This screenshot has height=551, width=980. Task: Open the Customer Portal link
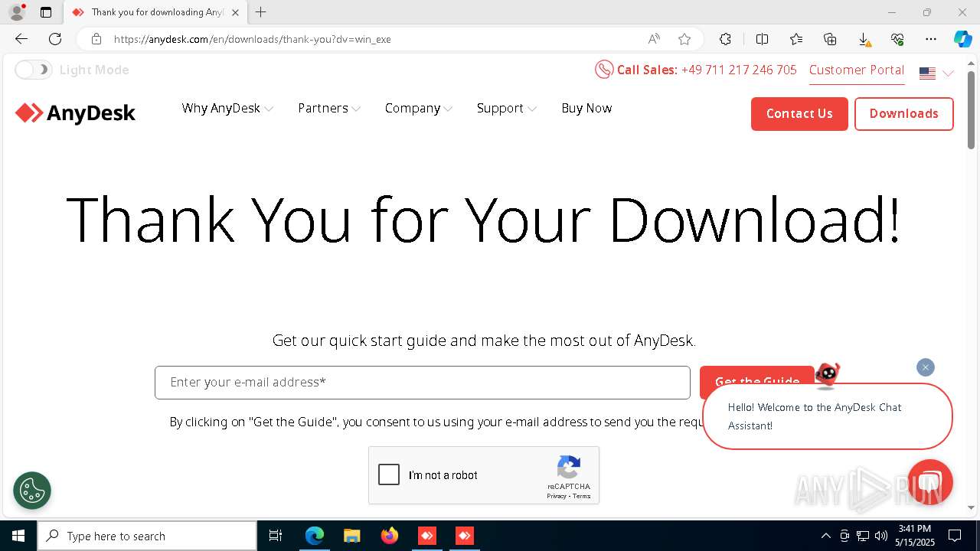pos(857,70)
